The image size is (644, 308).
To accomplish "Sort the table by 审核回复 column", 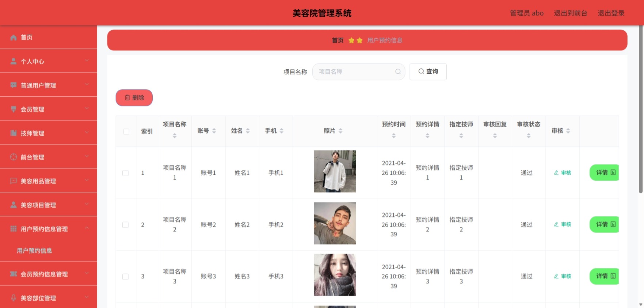I will 495,136.
